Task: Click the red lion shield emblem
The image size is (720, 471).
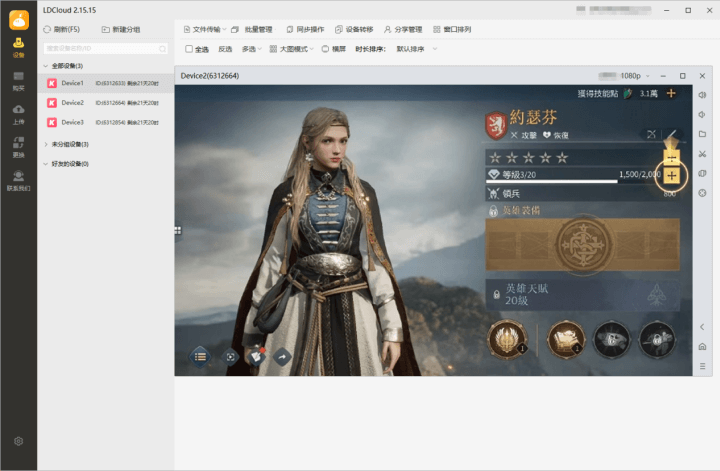Action: coord(495,126)
